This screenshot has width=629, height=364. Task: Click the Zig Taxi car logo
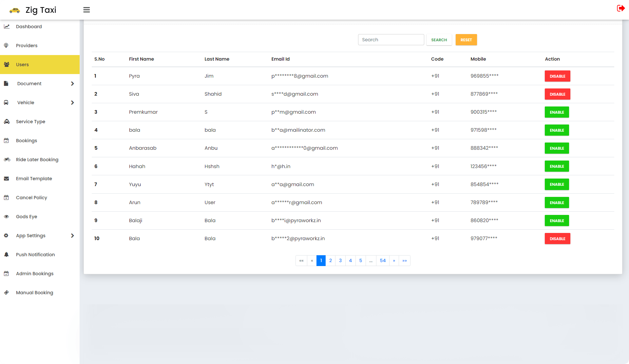14,10
